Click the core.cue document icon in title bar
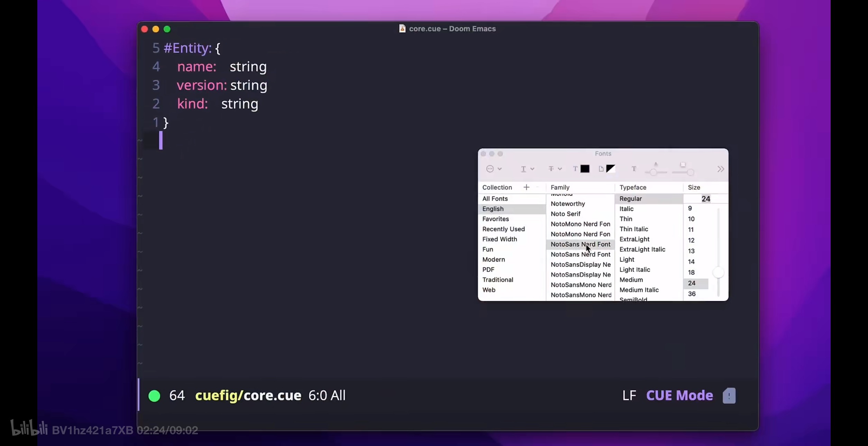 coord(402,29)
